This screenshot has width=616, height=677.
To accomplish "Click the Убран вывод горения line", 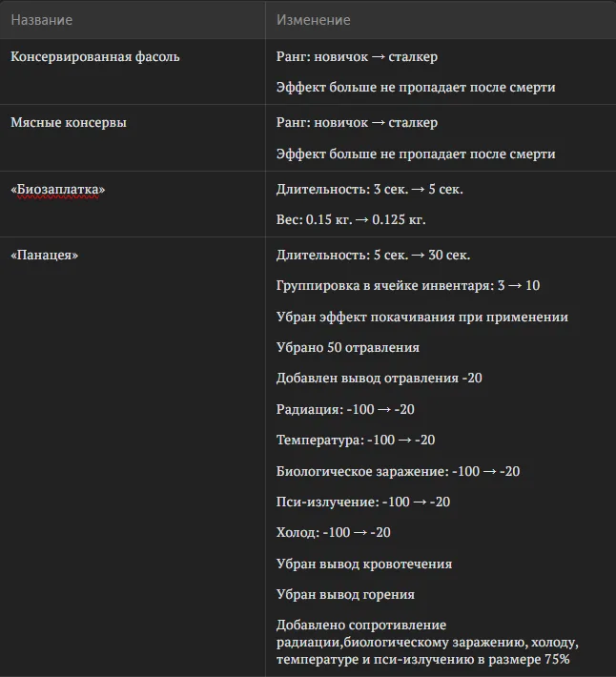I will tap(345, 595).
